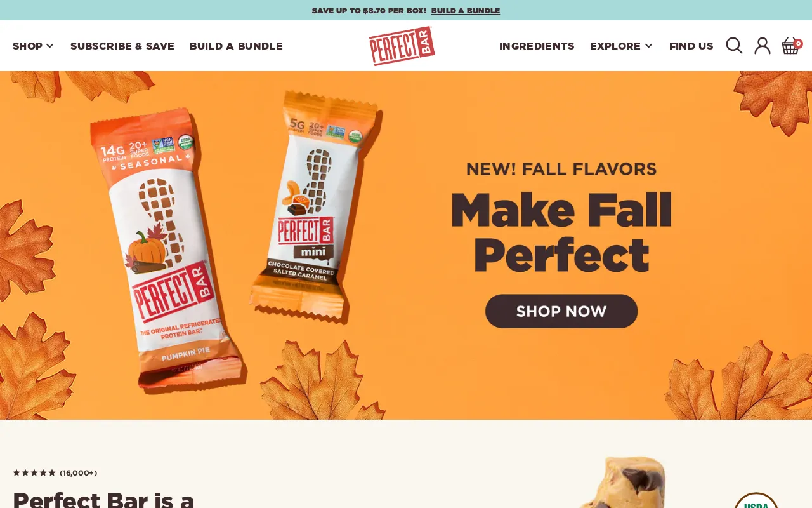Open the account profile icon
This screenshot has width=812, height=508.
763,46
